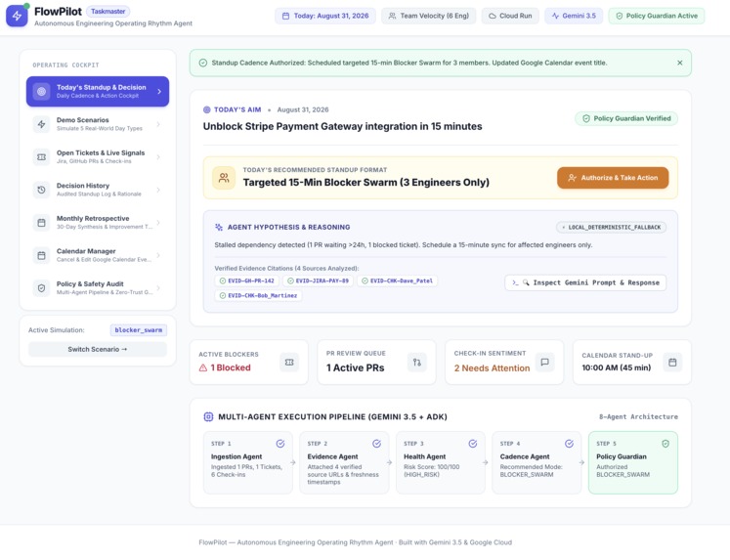This screenshot has width=730, height=560.
Task: Click the green shield badge on Step 5 Policy Guardian
Action: click(x=666, y=444)
